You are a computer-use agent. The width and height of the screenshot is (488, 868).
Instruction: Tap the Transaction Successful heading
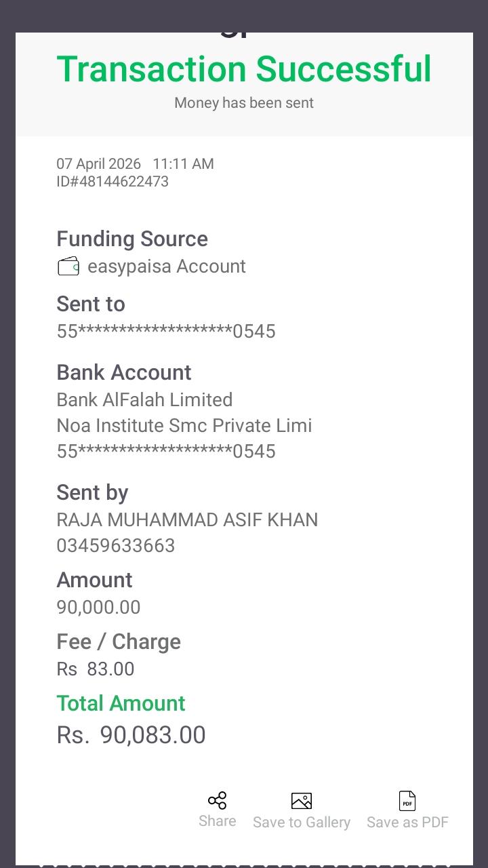tap(244, 69)
